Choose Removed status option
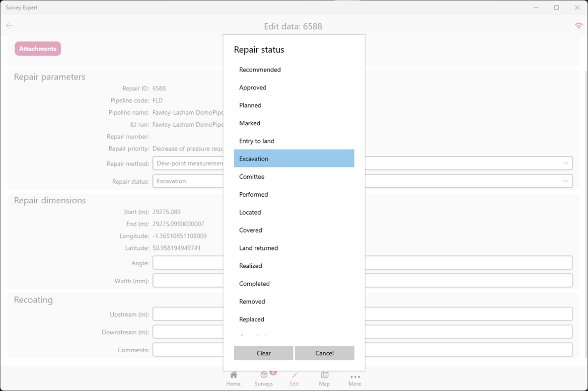 (294, 301)
